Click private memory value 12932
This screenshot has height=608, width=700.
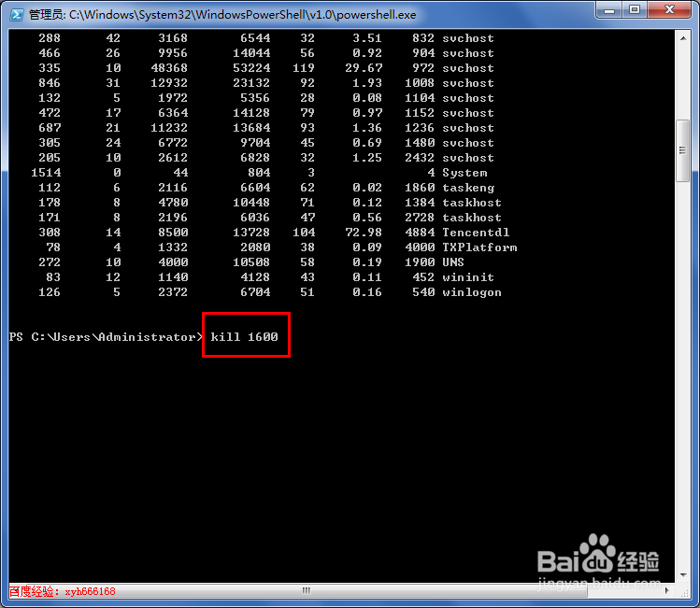pos(169,83)
